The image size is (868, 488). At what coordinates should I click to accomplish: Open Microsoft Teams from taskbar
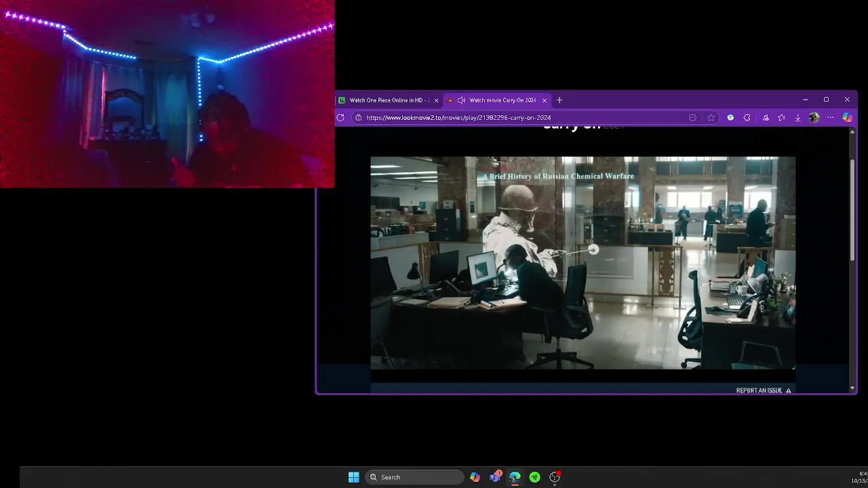click(x=495, y=477)
